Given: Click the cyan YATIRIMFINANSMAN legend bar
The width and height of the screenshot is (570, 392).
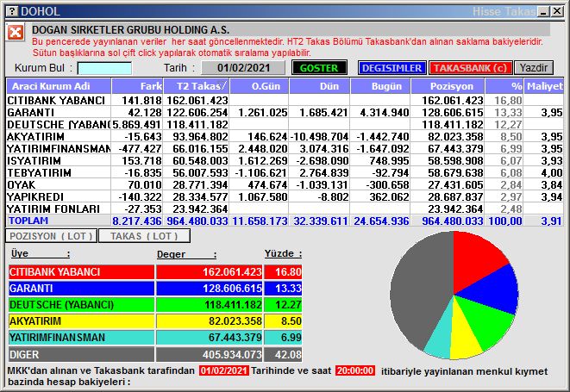Looking at the screenshot, I should pos(81,338).
